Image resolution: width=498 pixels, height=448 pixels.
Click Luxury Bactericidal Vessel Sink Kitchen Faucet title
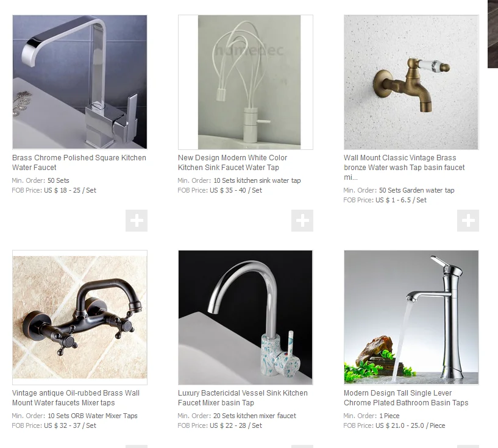coord(243,398)
